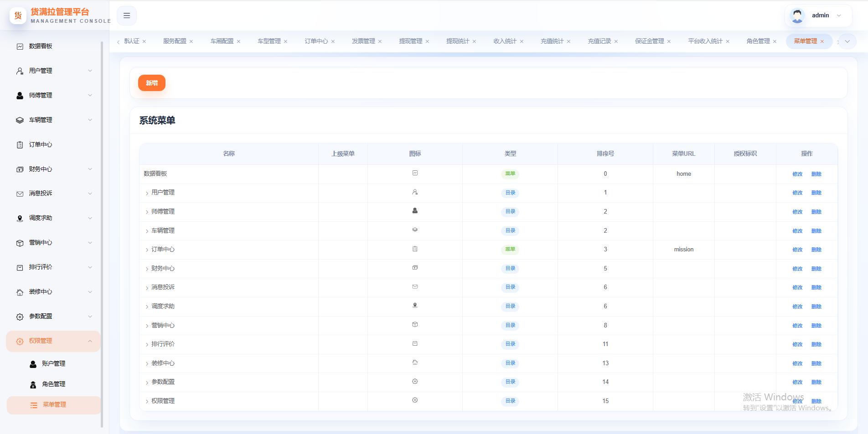Click the 订单中心 clipboard icon in sidebar
The width and height of the screenshot is (868, 434).
point(20,145)
